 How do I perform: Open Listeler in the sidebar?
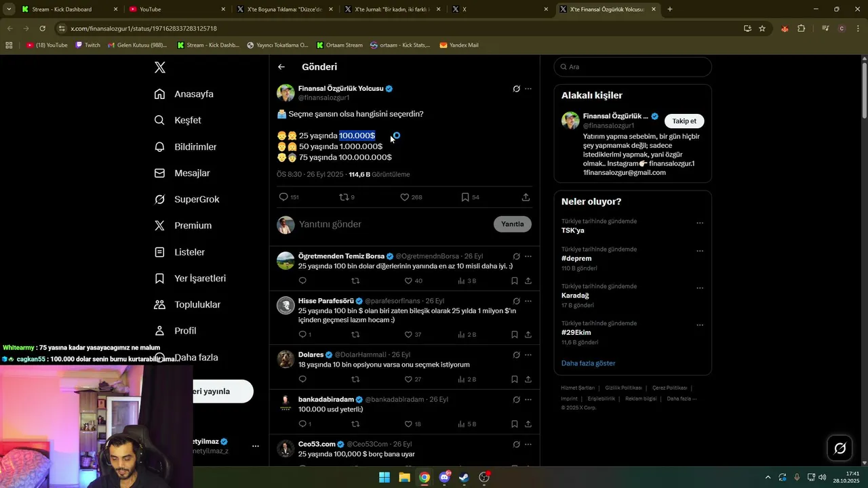[179, 252]
